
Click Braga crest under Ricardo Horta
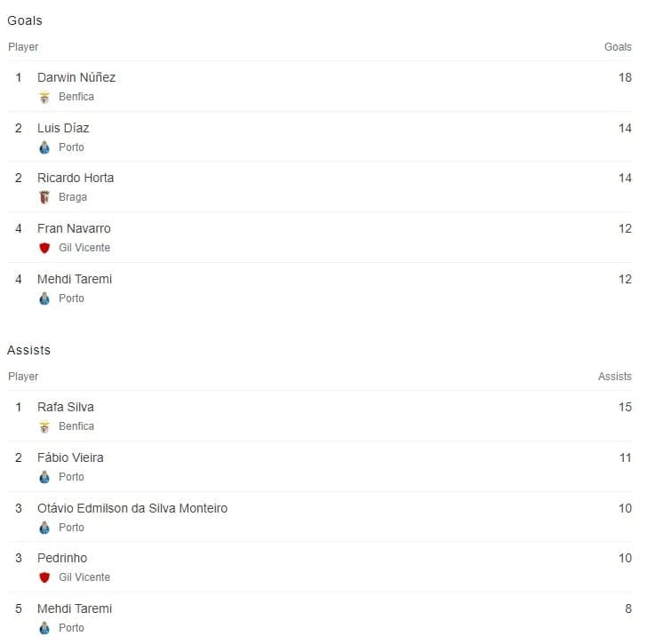tap(44, 197)
